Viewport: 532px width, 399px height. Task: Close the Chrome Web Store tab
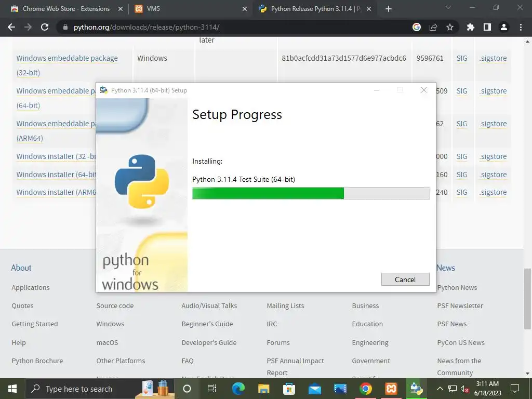point(121,9)
